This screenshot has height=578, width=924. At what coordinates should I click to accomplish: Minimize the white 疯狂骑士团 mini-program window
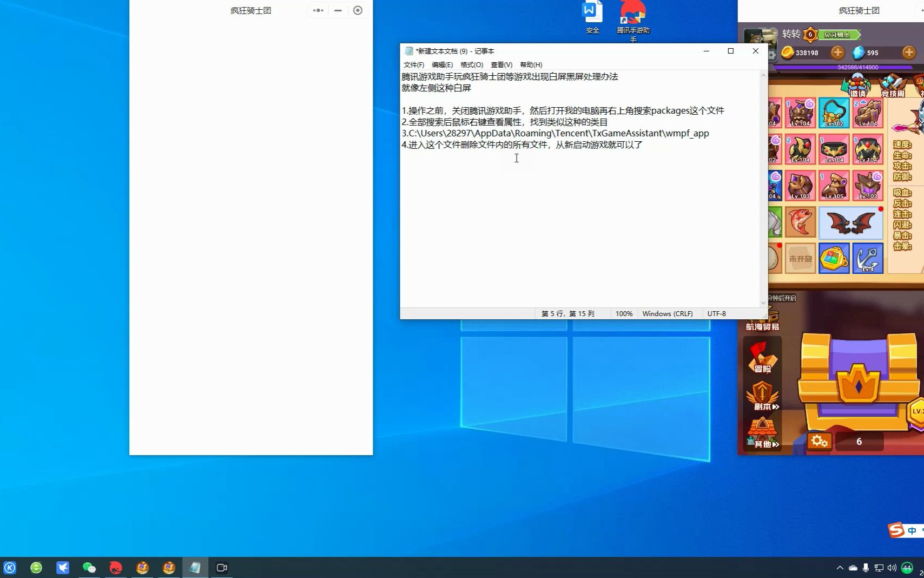[338, 10]
